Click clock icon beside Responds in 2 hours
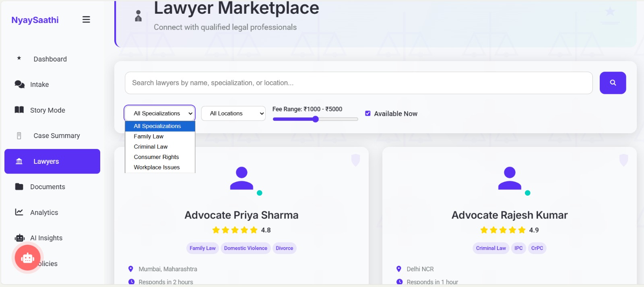The width and height of the screenshot is (644, 287). pyautogui.click(x=131, y=282)
